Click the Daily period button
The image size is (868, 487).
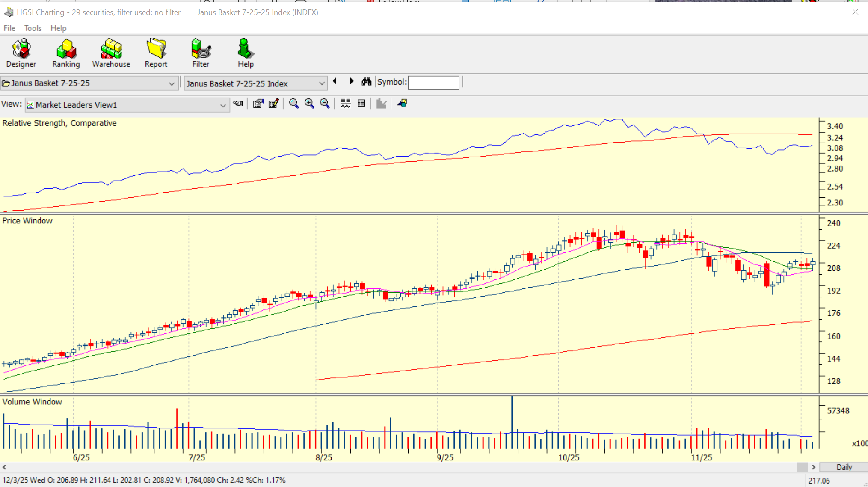point(844,467)
